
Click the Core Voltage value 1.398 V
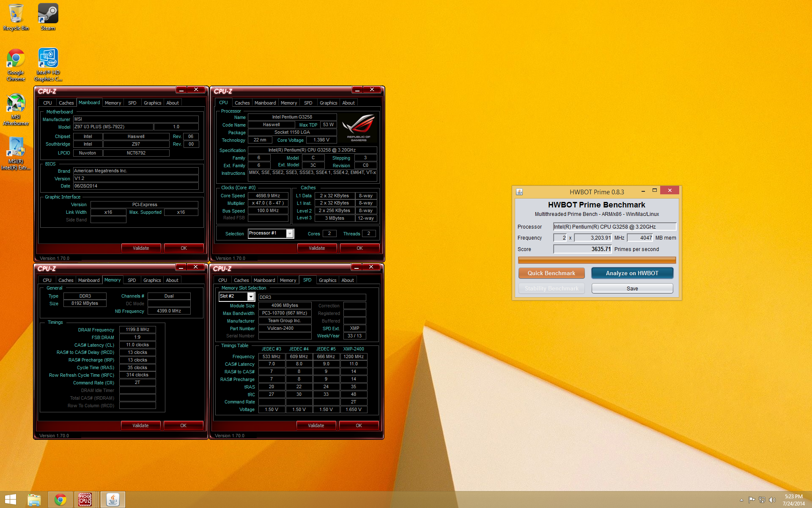tap(321, 140)
